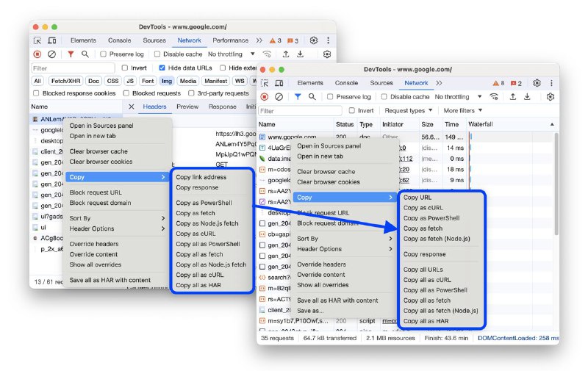Open No throttling dropdown in back window
This screenshot has height=371, width=588.
click(232, 54)
